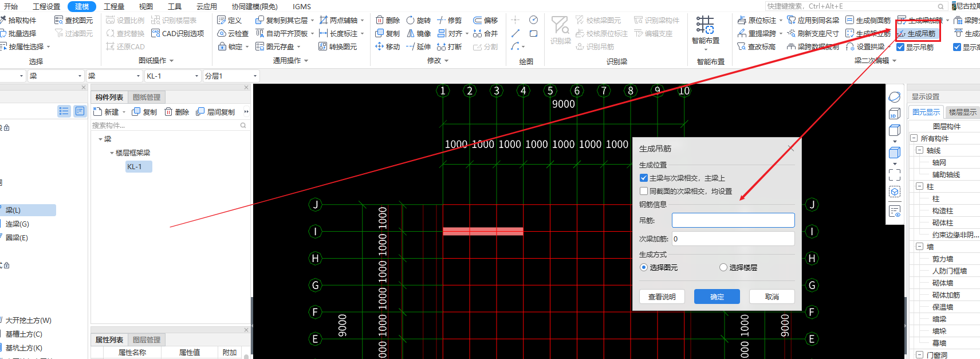This screenshot has height=359, width=980.
Task: Select KL-1 in the component tree
Action: [x=139, y=167]
